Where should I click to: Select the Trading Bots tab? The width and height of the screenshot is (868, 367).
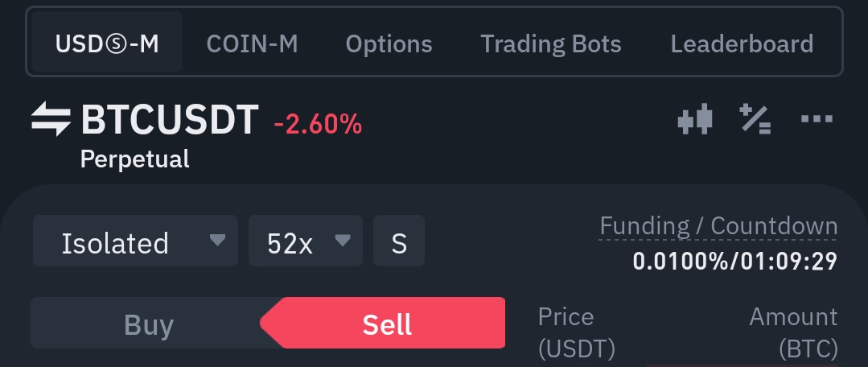tap(551, 43)
